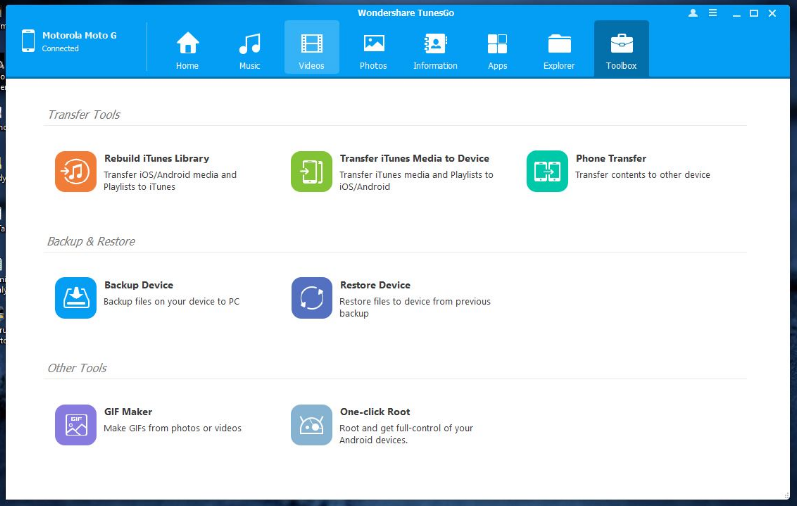Open the GIF Maker purple icon
Viewport: 797px width, 506px height.
(x=76, y=424)
